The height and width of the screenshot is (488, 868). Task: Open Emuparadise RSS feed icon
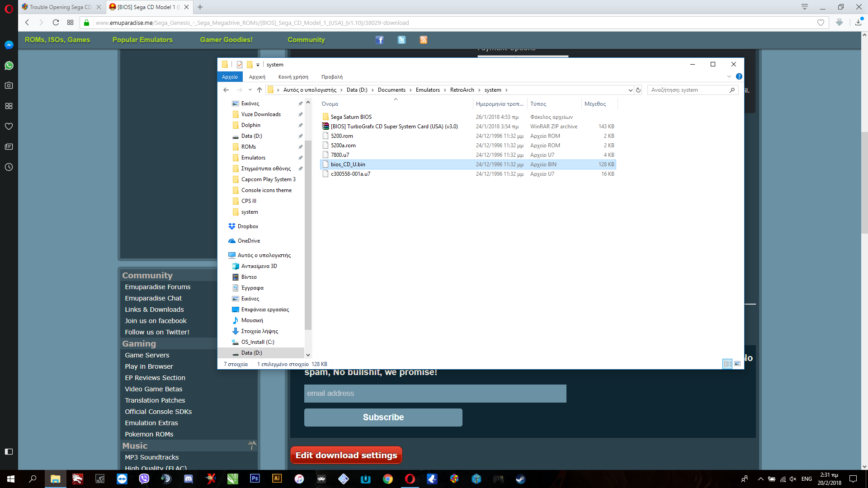coord(423,40)
